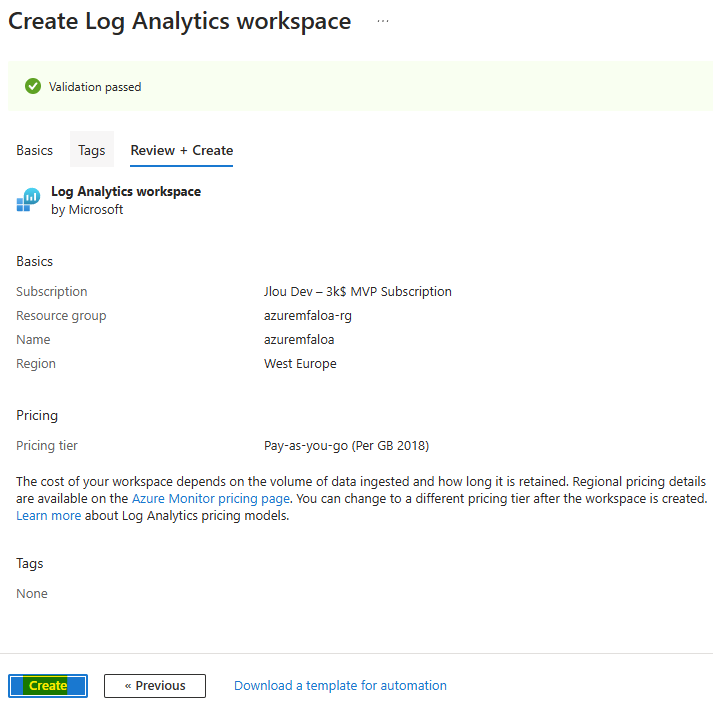Click the Pricing tier field label
This screenshot has width=713, height=701.
47,446
